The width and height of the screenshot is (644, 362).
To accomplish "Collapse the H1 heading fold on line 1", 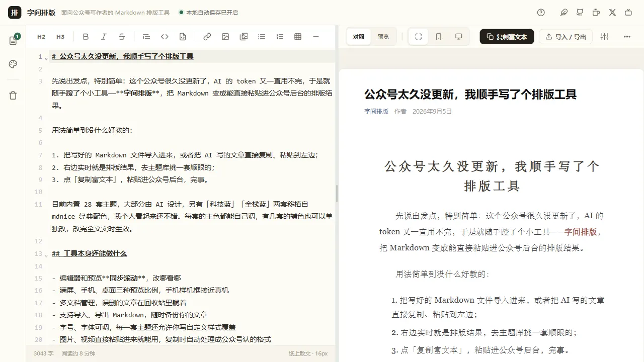I will point(46,58).
